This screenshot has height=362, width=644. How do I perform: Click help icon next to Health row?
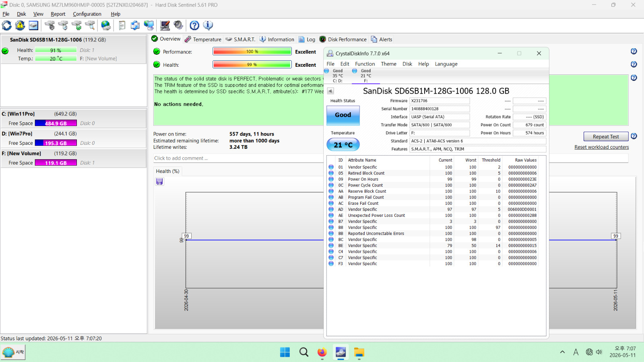pos(634,64)
